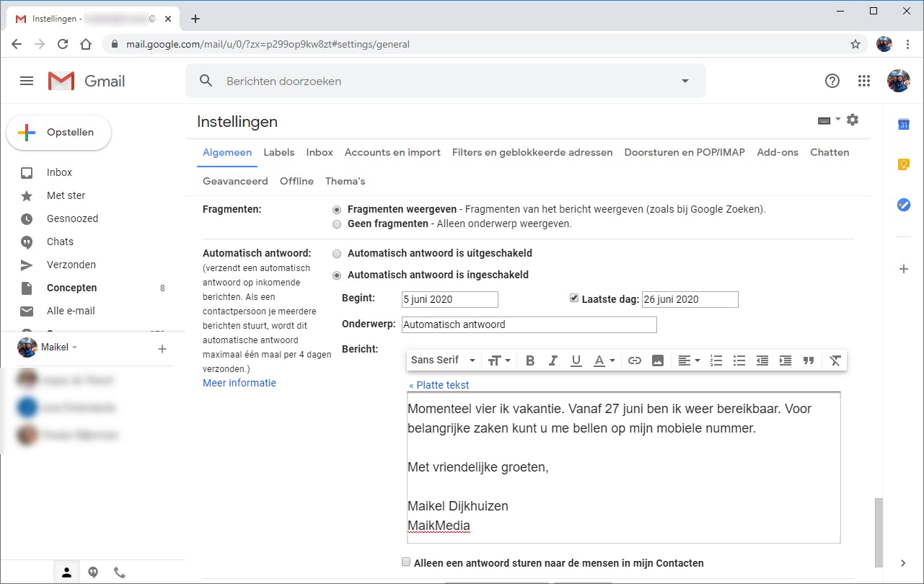Open Google Calendar in the side panel
The height and width of the screenshot is (584, 924).
(904, 125)
